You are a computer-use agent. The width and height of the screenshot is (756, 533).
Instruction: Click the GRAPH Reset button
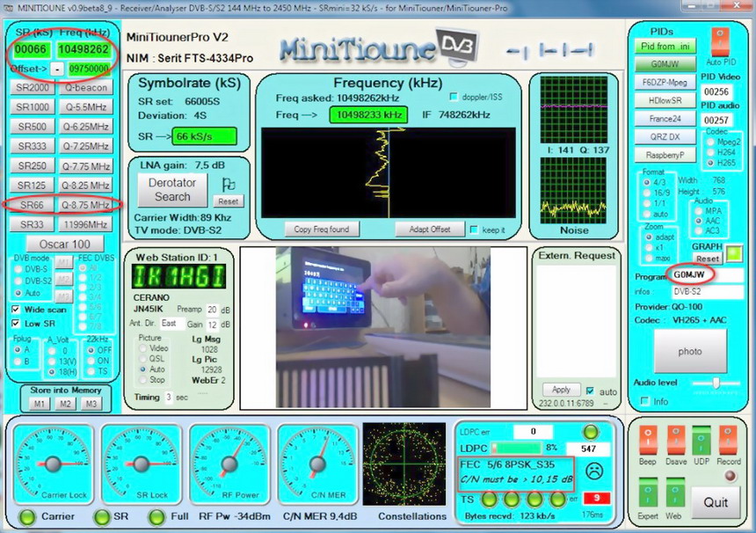click(708, 259)
